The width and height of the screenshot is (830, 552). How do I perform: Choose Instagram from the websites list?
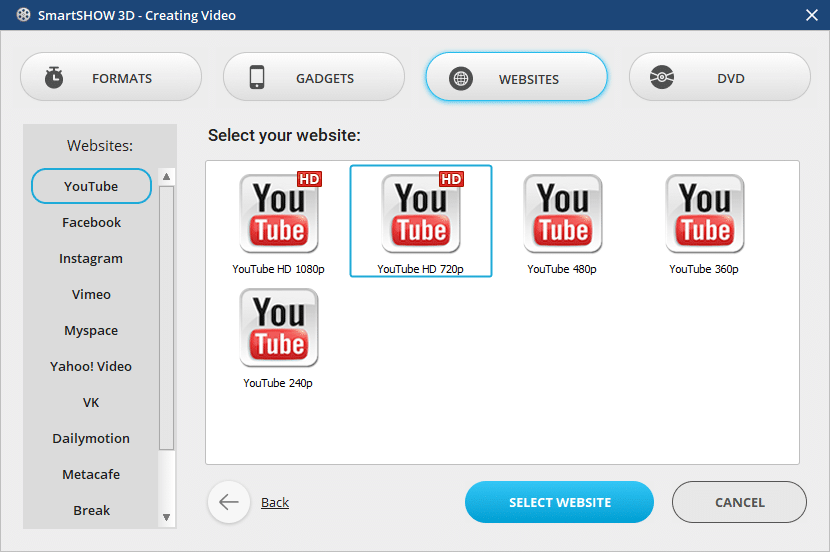(91, 258)
